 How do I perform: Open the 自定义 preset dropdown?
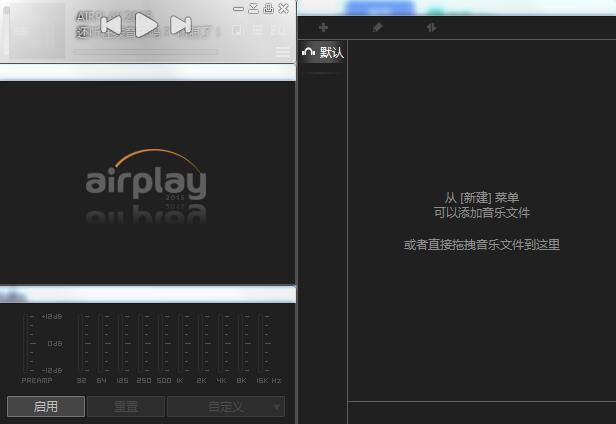click(x=225, y=406)
